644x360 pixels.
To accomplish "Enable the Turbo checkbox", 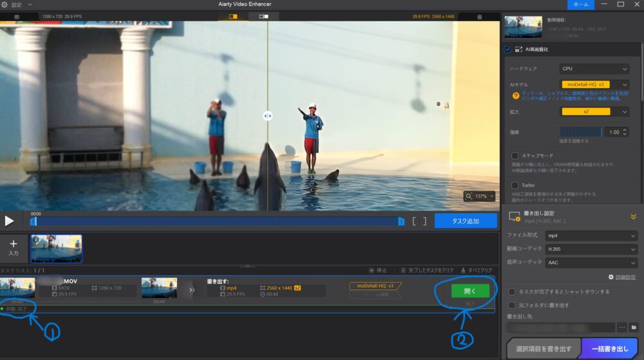I will point(515,185).
